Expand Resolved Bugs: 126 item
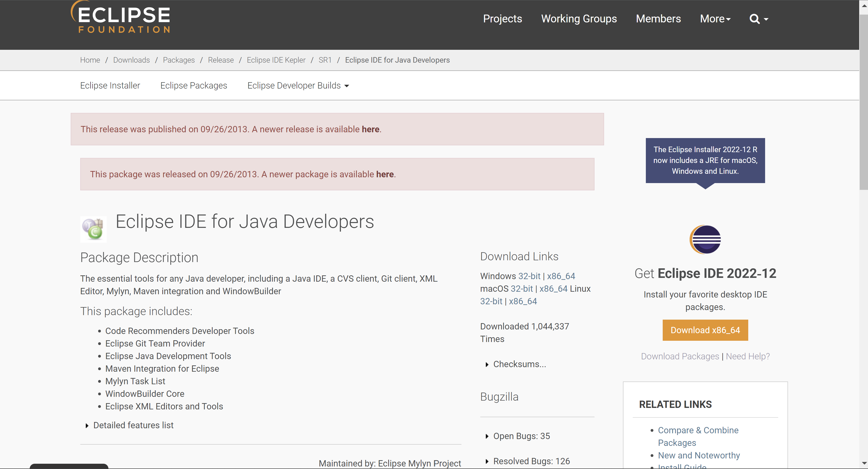 tap(531, 461)
